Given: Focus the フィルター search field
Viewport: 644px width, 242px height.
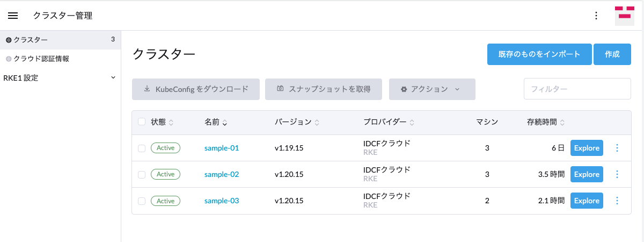Looking at the screenshot, I should click(577, 89).
